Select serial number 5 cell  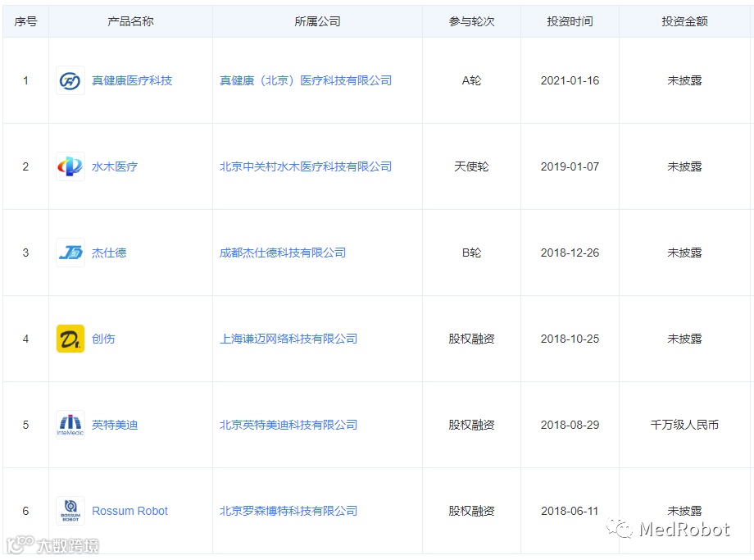[25, 425]
